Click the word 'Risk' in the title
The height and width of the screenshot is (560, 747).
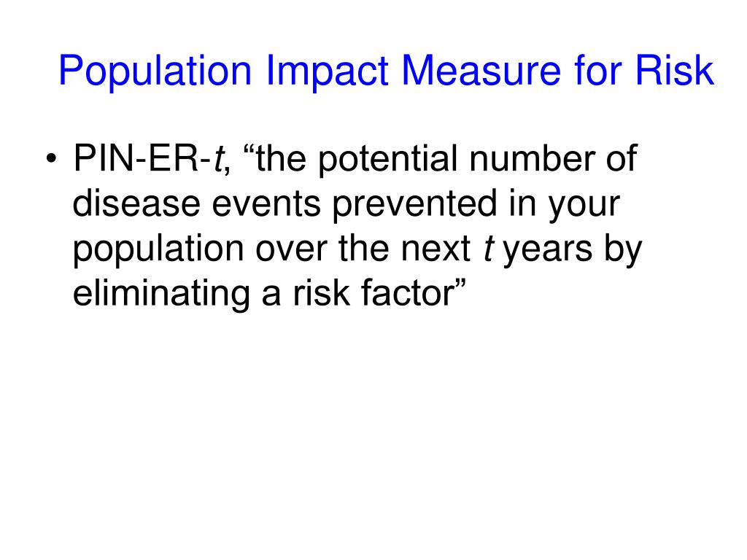675,70
